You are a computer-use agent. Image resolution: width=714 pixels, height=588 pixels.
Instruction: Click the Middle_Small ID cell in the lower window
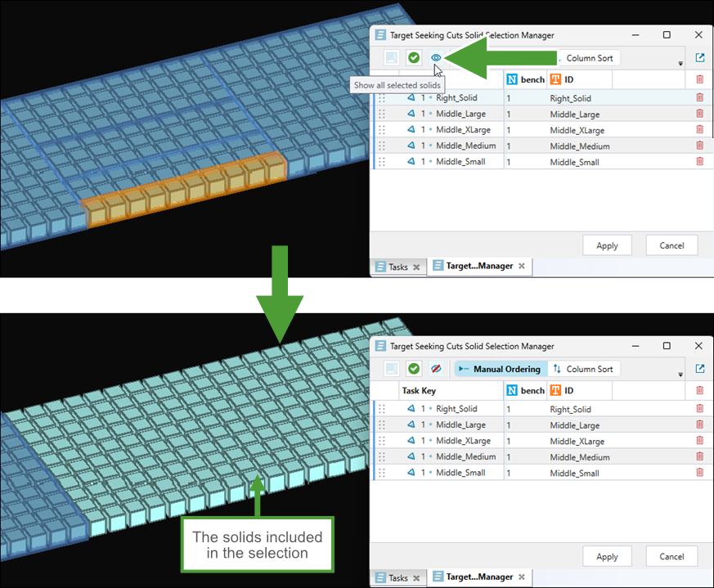574,474
